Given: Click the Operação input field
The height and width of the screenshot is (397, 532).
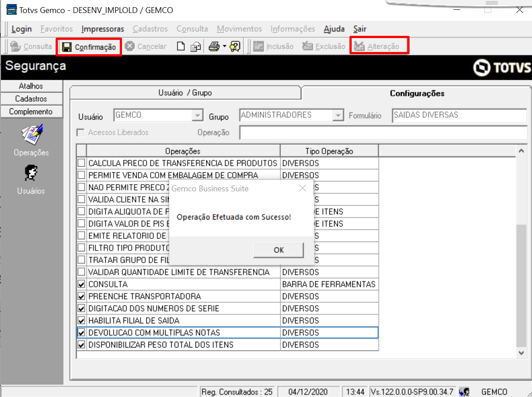Looking at the screenshot, I should [383, 133].
